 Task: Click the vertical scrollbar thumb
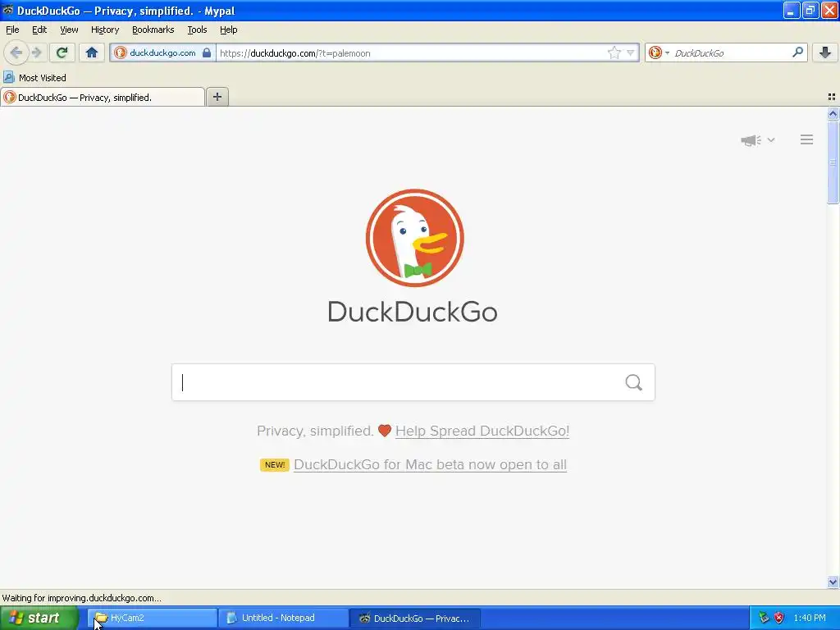pos(833,162)
